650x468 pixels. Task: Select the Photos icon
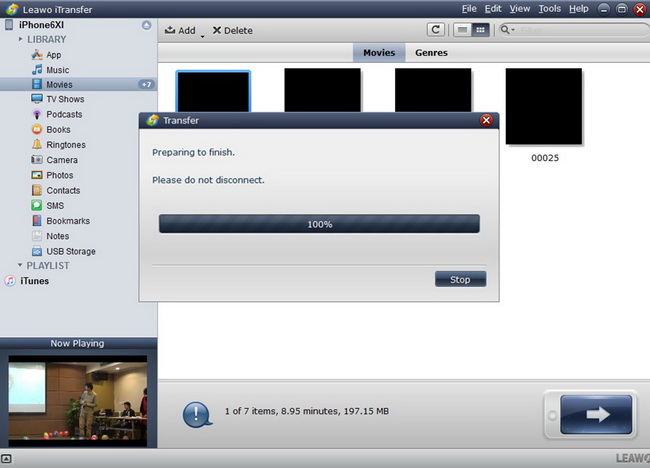click(x=37, y=175)
